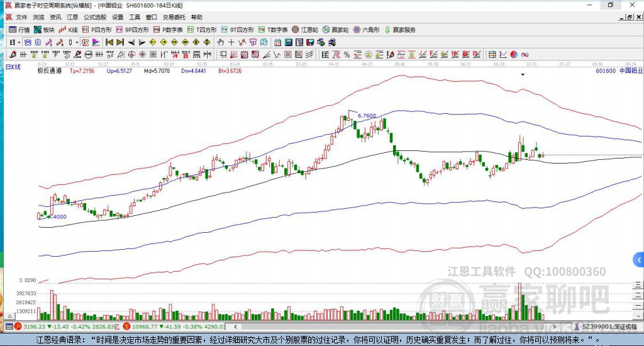Open the 公式选股 menu
Screen dimensions: 644x346
pyautogui.click(x=95, y=17)
